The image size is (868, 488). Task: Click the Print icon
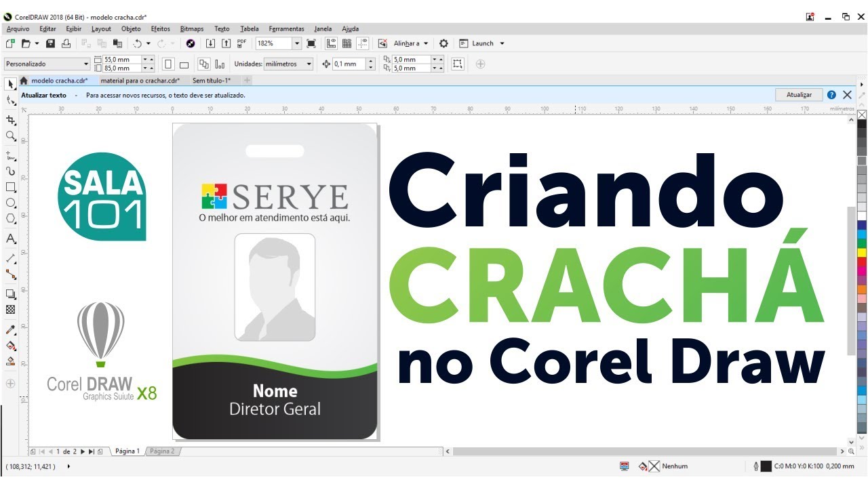pos(66,43)
